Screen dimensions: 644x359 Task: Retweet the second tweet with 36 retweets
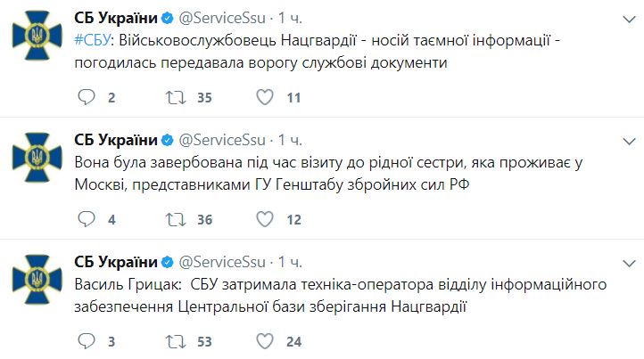point(176,219)
